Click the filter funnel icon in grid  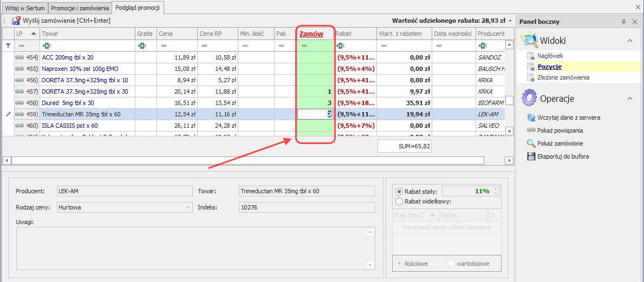8,46
